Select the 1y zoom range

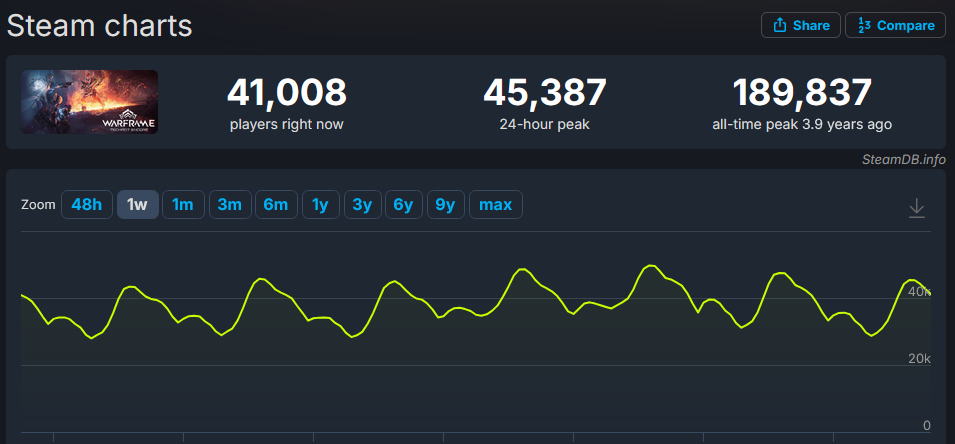click(x=320, y=205)
